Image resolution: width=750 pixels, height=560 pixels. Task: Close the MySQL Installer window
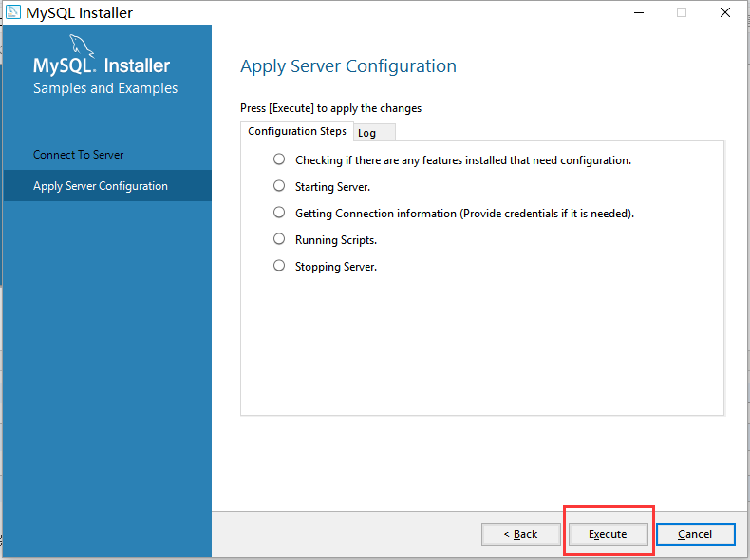[x=725, y=12]
